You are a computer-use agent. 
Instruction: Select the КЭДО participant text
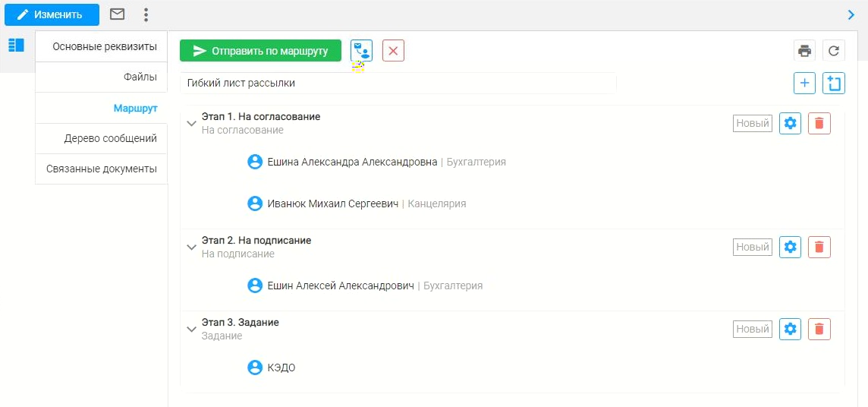(x=281, y=368)
